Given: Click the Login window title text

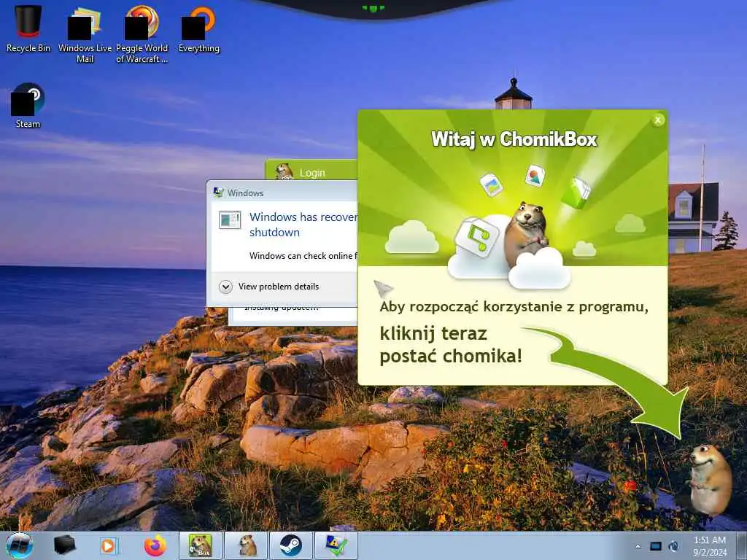Looking at the screenshot, I should click(x=312, y=173).
